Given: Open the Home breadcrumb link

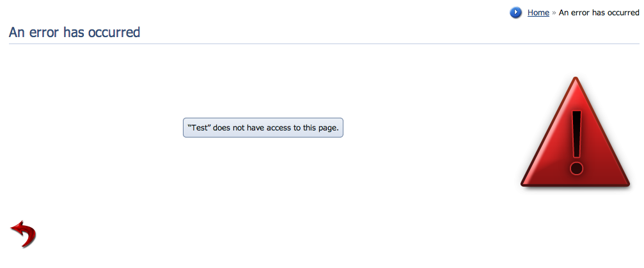Looking at the screenshot, I should [x=538, y=13].
